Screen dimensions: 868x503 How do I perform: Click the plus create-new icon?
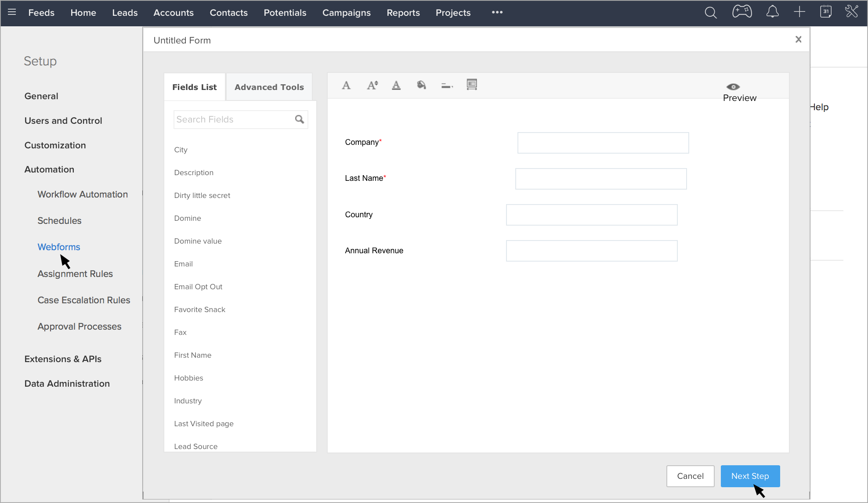[799, 12]
